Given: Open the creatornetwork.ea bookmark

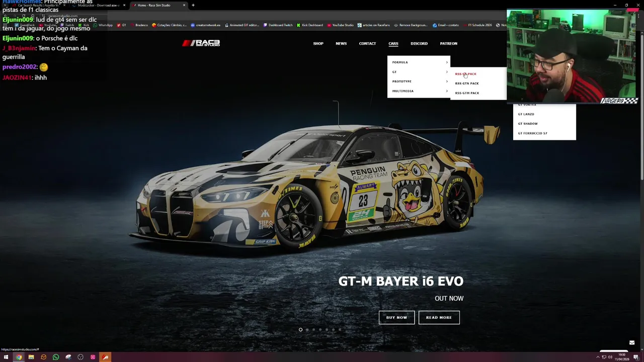Looking at the screenshot, I should pos(206,25).
